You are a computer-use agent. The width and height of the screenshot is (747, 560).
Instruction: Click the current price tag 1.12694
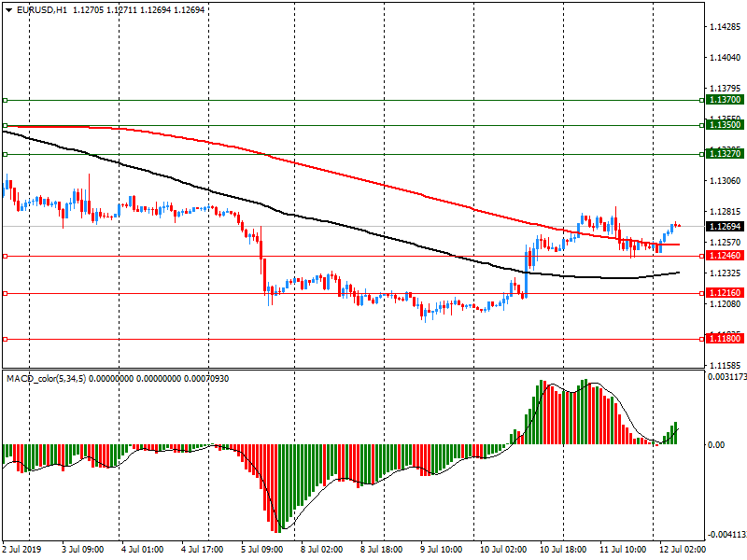[x=725, y=226]
